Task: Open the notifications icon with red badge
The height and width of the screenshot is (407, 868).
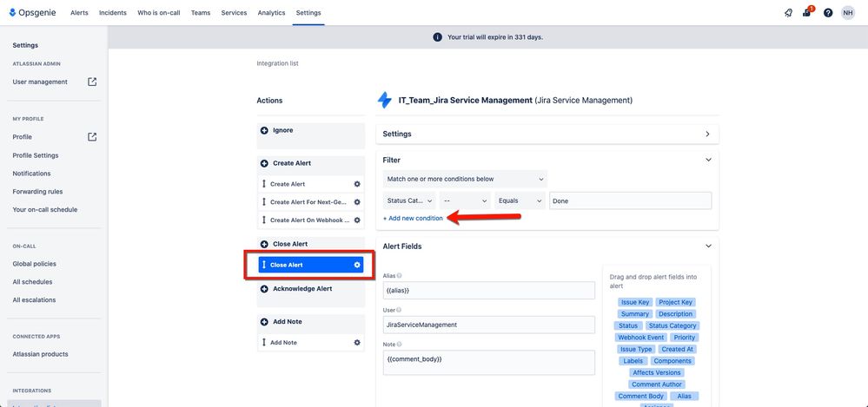Action: [x=808, y=12]
